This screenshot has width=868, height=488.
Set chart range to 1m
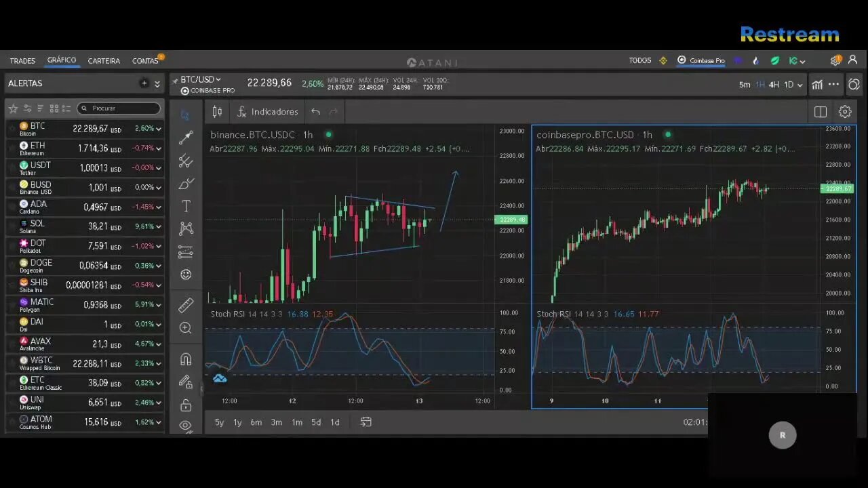click(x=297, y=422)
